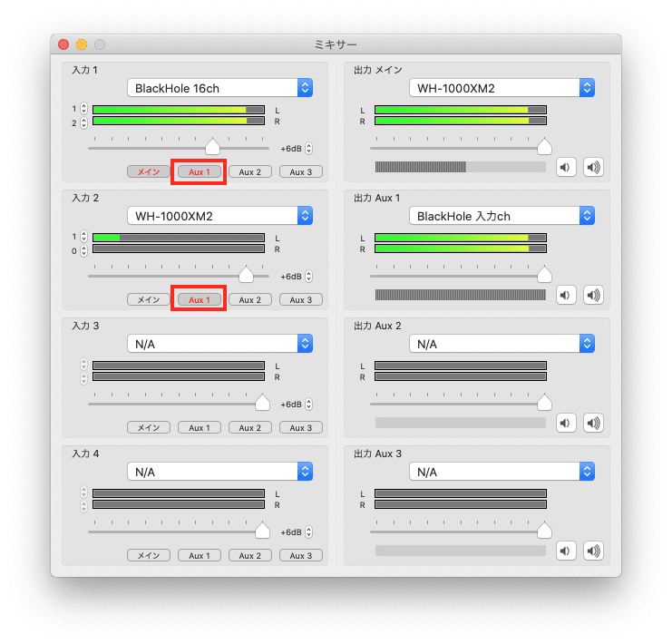Toggle Aux 1 routing for 入力 1
Screen dimensions: 672x644
point(200,172)
